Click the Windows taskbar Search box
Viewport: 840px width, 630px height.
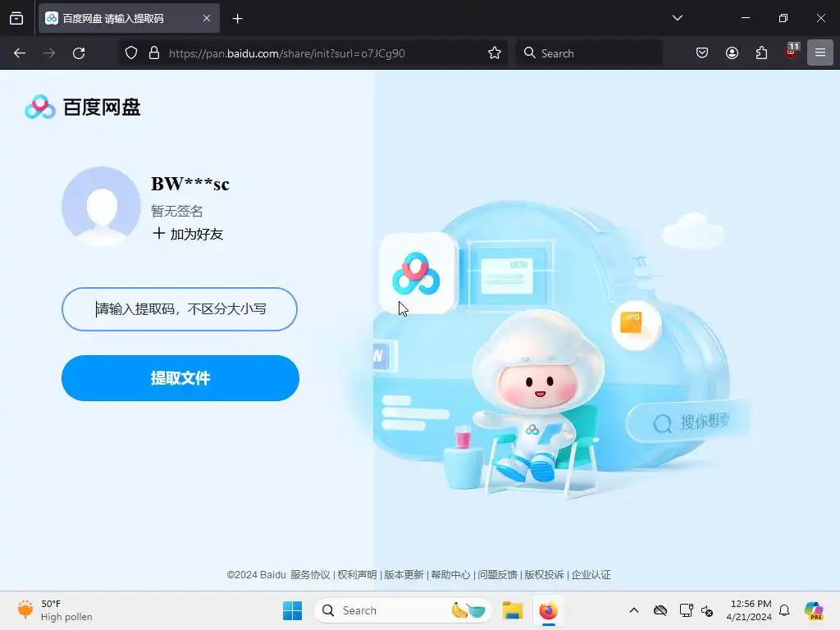coord(402,610)
